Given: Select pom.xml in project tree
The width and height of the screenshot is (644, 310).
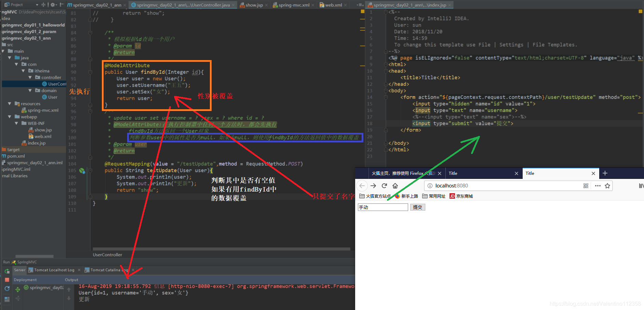Looking at the screenshot, I should 14,156.
